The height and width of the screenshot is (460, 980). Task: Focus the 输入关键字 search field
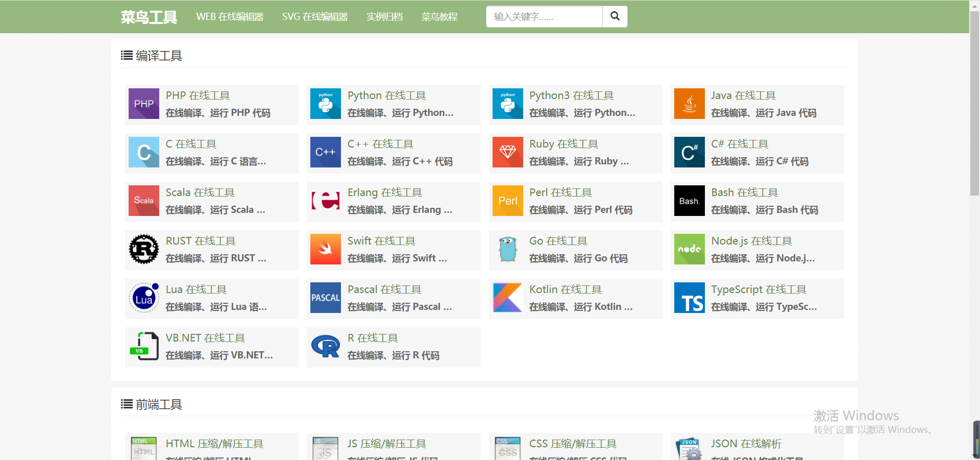tap(544, 16)
